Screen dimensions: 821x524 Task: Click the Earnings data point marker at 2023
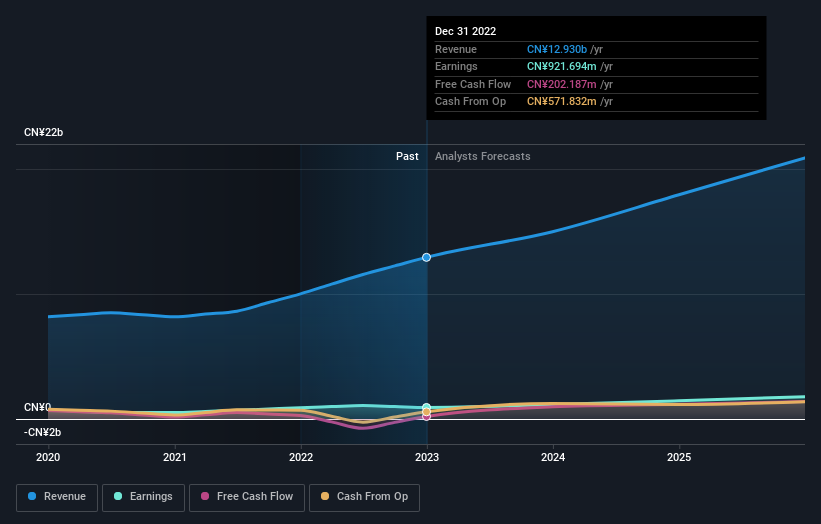click(x=427, y=407)
